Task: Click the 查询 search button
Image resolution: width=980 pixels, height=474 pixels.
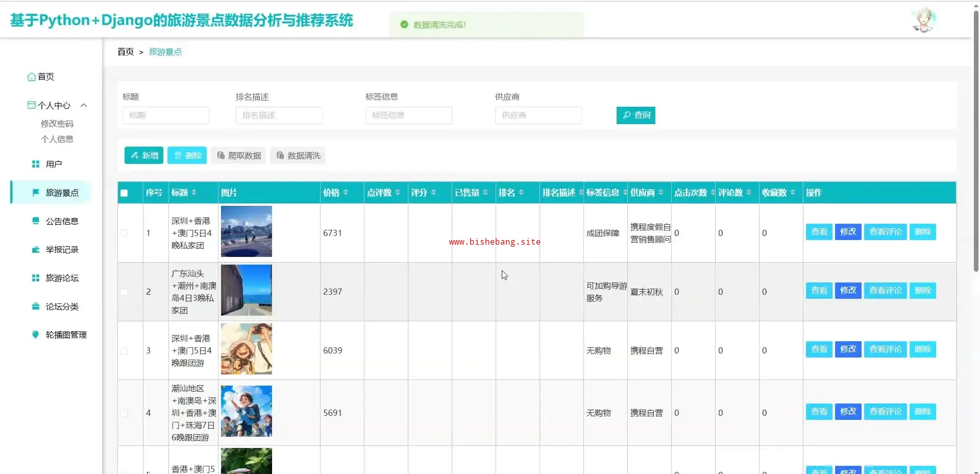Action: click(635, 115)
